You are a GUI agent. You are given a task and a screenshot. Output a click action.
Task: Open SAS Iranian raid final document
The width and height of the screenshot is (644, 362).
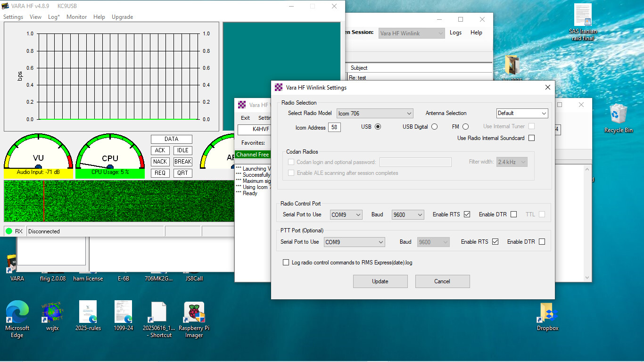(583, 16)
